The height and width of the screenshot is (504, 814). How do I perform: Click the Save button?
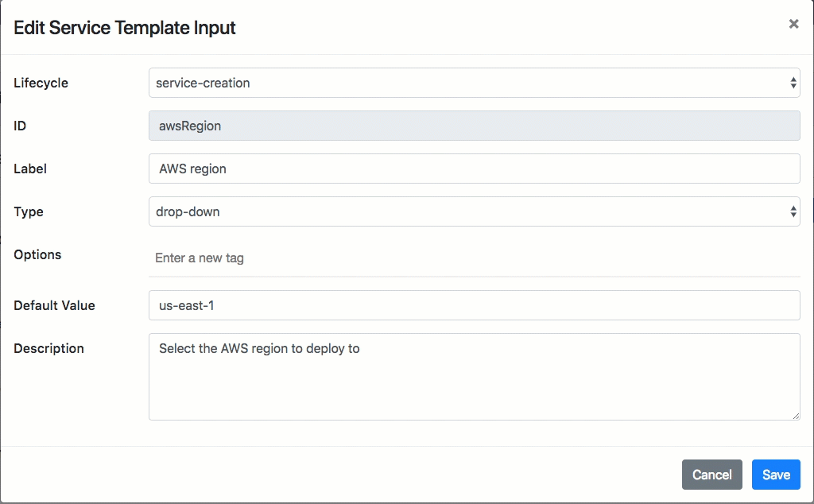coord(776,475)
